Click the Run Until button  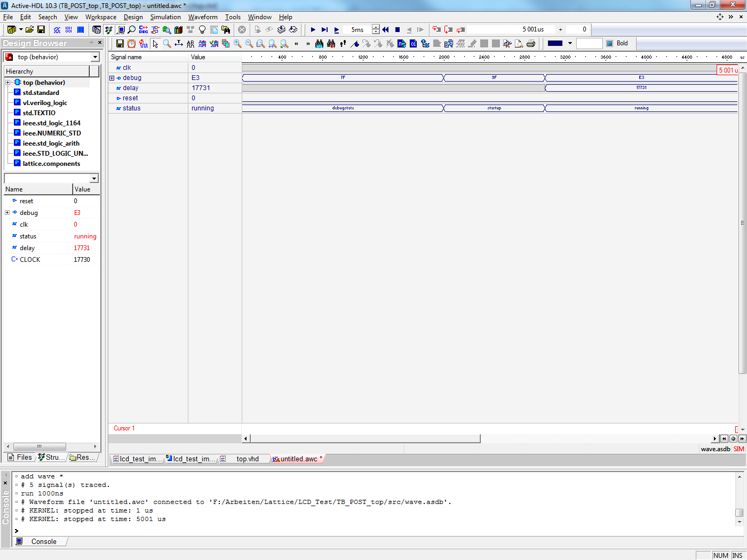324,30
